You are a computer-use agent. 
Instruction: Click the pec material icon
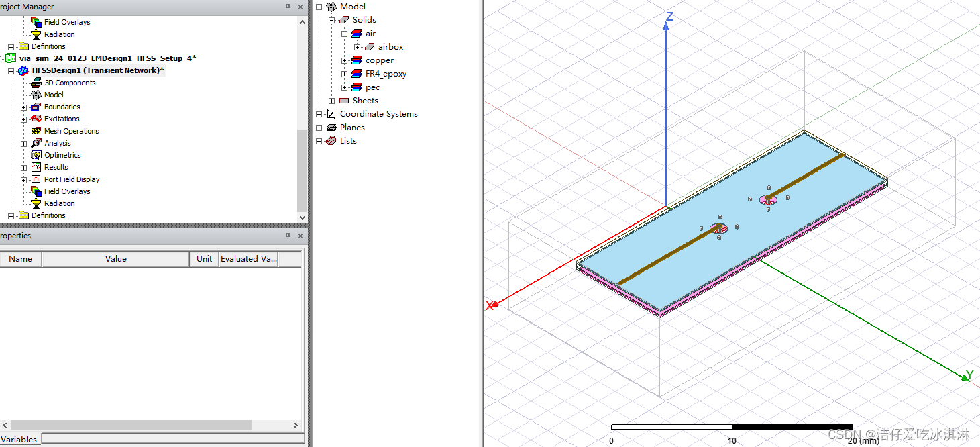tap(357, 87)
